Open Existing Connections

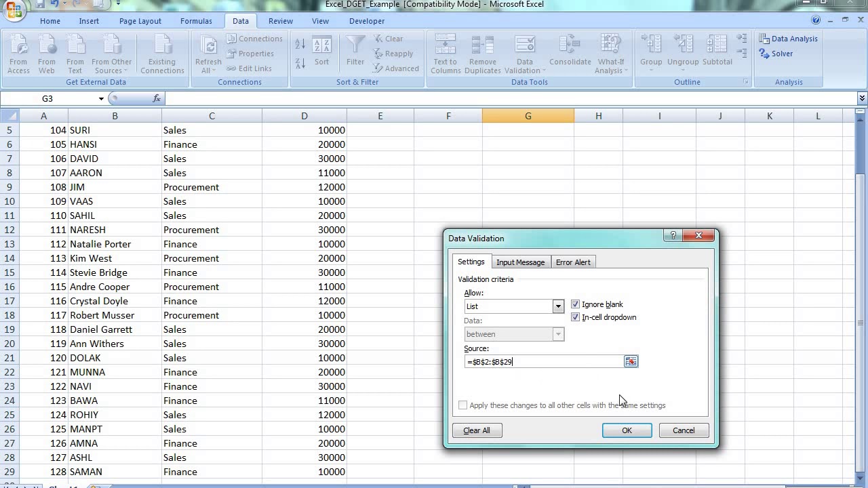(x=162, y=54)
